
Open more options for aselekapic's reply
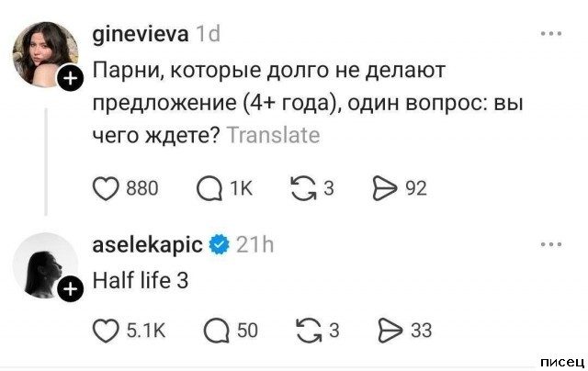pyautogui.click(x=551, y=245)
